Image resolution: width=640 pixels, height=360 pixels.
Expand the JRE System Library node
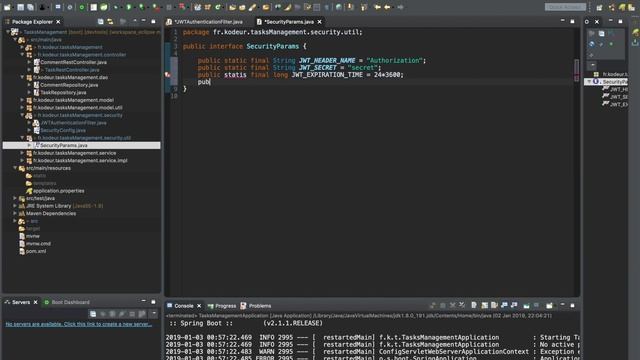pos(15,206)
